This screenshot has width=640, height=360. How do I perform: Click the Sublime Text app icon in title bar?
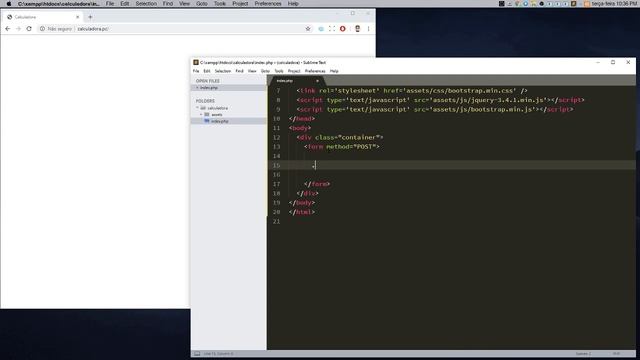[x=196, y=62]
